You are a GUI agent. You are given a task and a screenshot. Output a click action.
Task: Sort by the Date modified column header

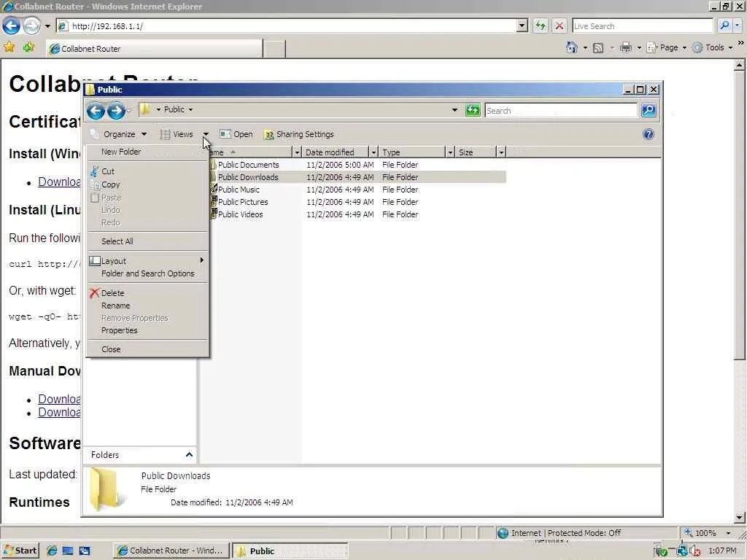pyautogui.click(x=336, y=152)
